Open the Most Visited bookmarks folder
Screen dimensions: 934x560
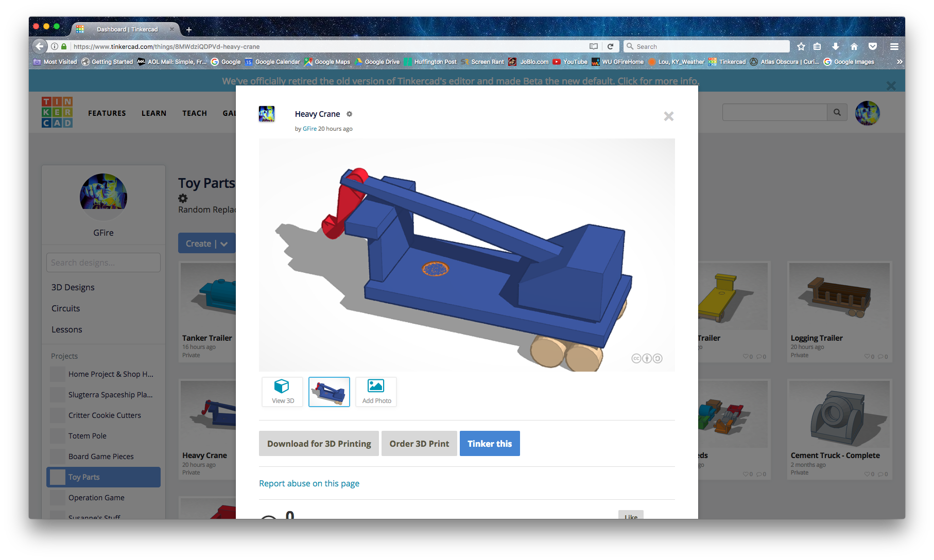click(55, 62)
